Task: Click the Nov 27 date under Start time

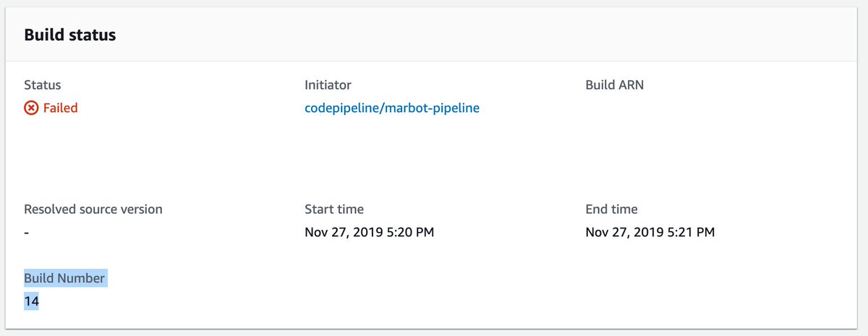Action: (344, 233)
